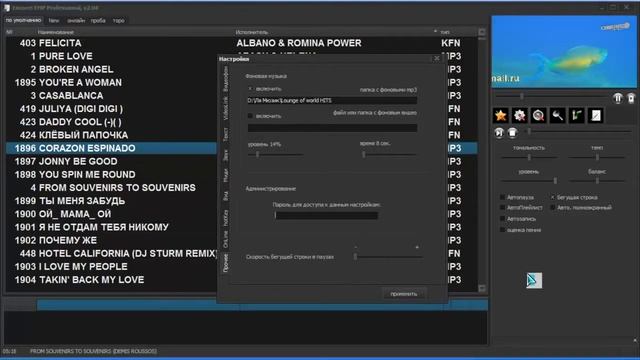Click the playback position slider beside stop button
This screenshot has height=360, width=640.
tap(578, 131)
